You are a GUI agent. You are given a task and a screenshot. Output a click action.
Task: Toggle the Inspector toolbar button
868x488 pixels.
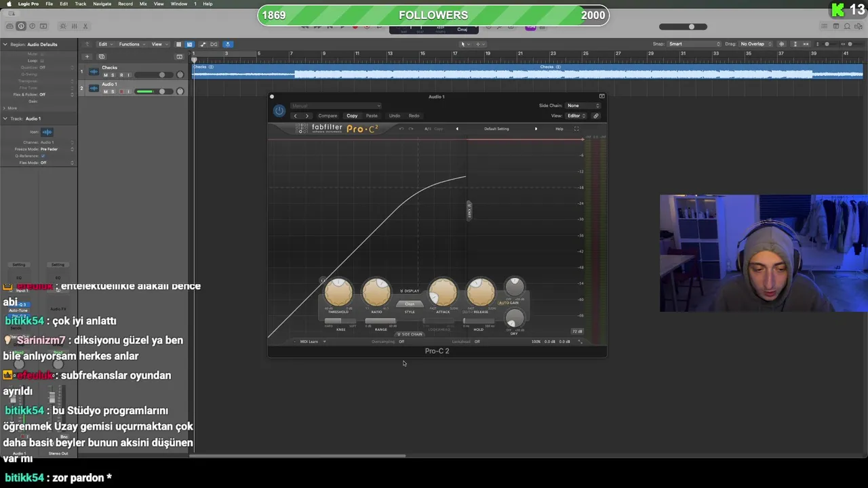pyautogui.click(x=21, y=26)
